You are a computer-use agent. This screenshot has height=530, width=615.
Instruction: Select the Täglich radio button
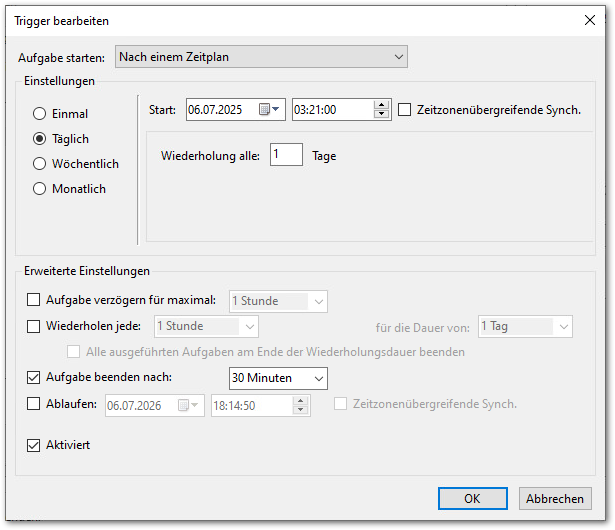40,139
